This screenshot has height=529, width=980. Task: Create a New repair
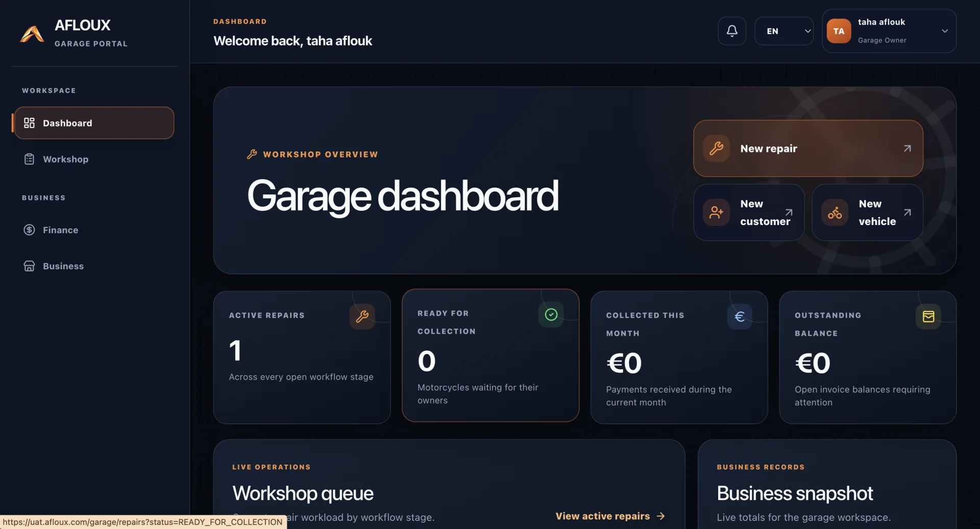pos(808,148)
